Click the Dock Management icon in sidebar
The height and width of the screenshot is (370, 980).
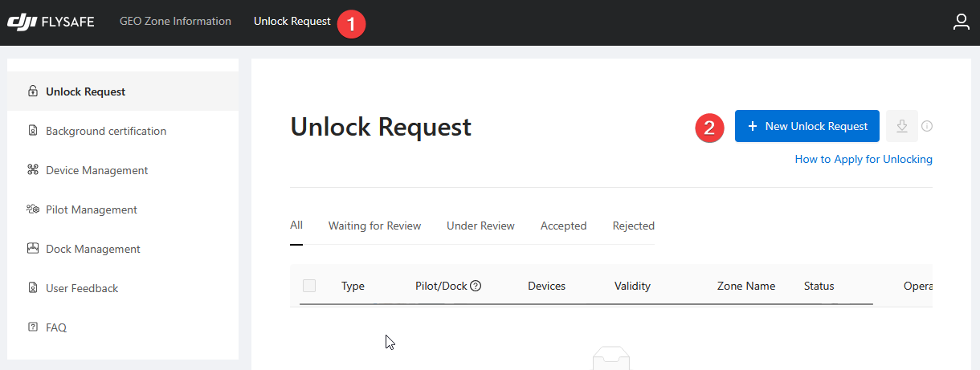coord(33,249)
